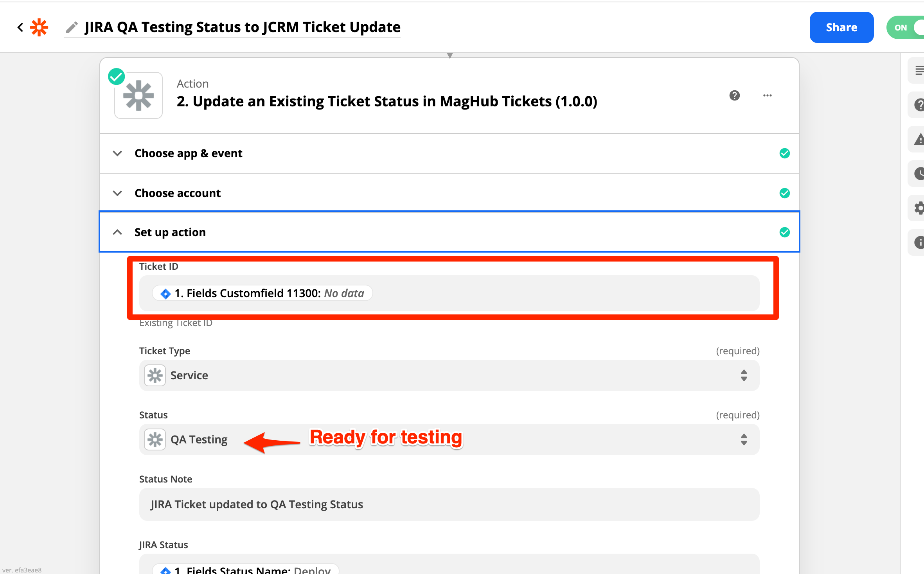Screen dimensions: 924x574
Task: Rename the Zap title text
Action: [x=243, y=27]
